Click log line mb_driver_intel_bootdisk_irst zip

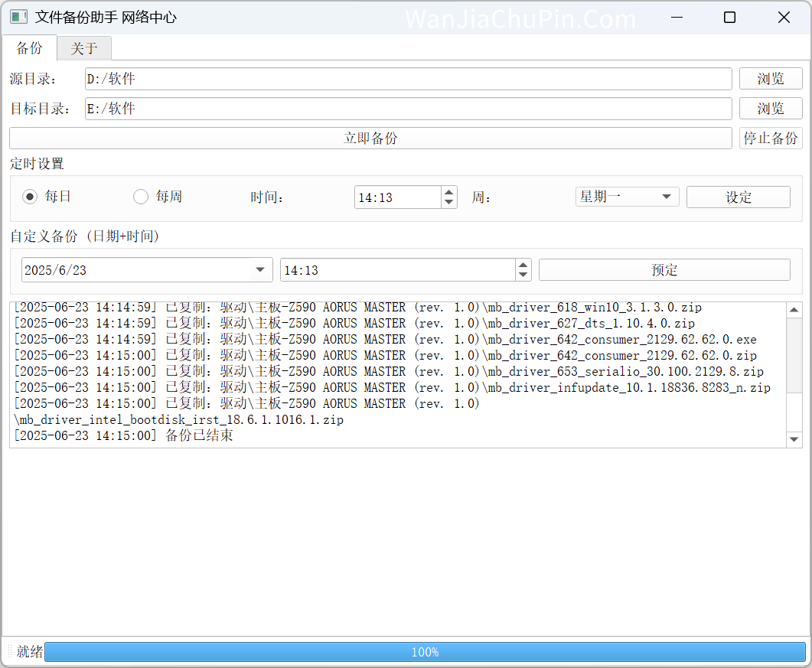tap(178, 420)
